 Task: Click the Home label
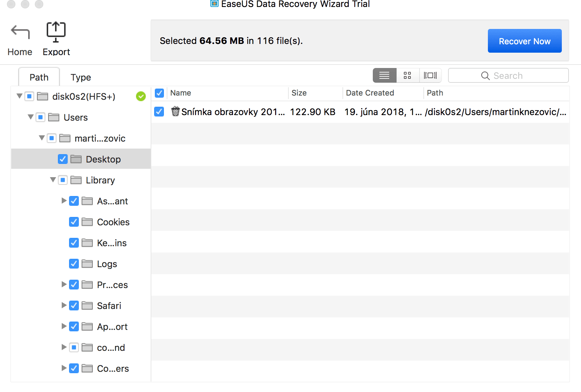point(20,52)
